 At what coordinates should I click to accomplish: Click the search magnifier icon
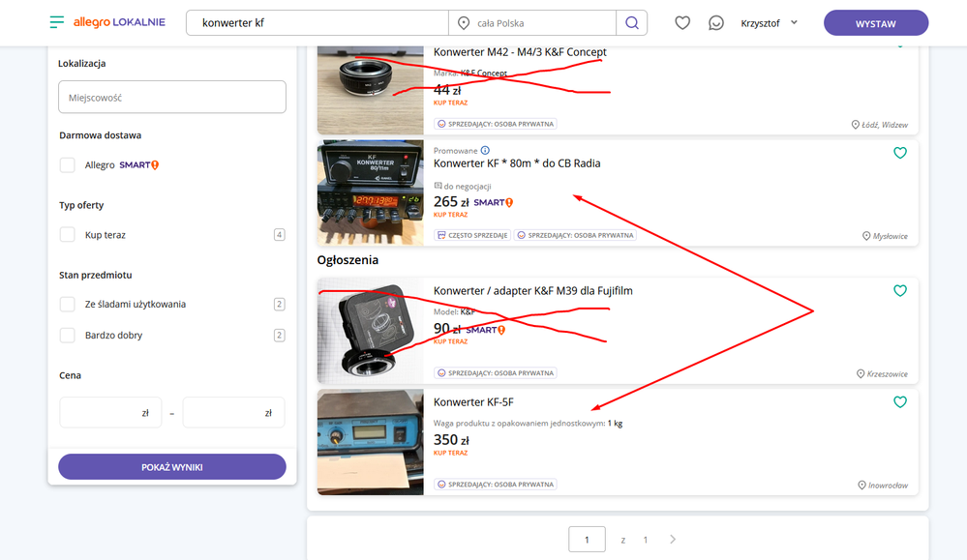pyautogui.click(x=631, y=21)
